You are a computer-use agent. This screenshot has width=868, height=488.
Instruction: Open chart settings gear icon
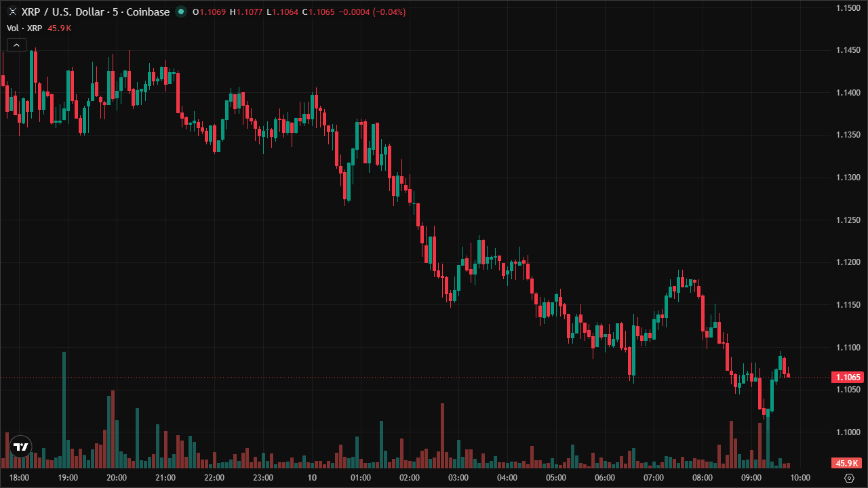tap(849, 478)
